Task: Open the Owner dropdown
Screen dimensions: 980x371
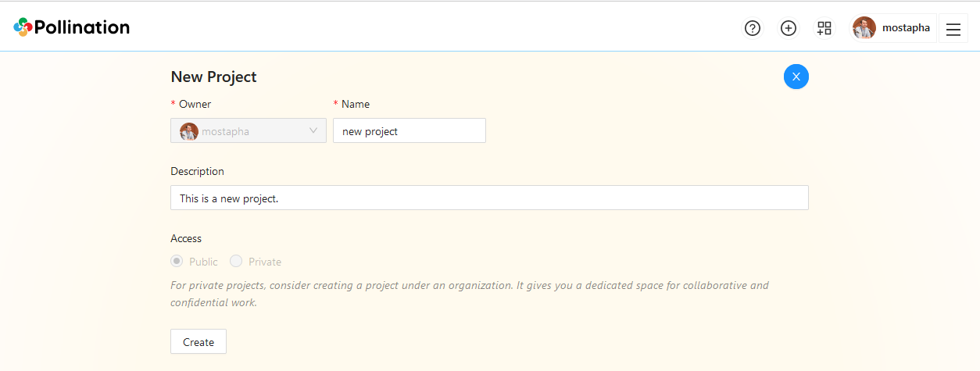Action: click(x=248, y=131)
